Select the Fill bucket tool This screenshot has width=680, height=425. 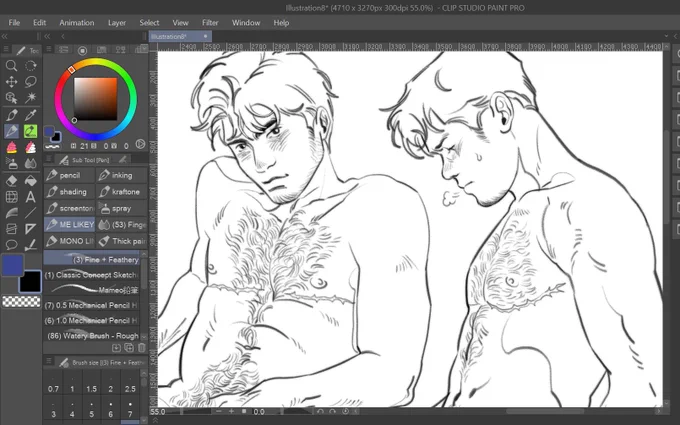(30, 180)
